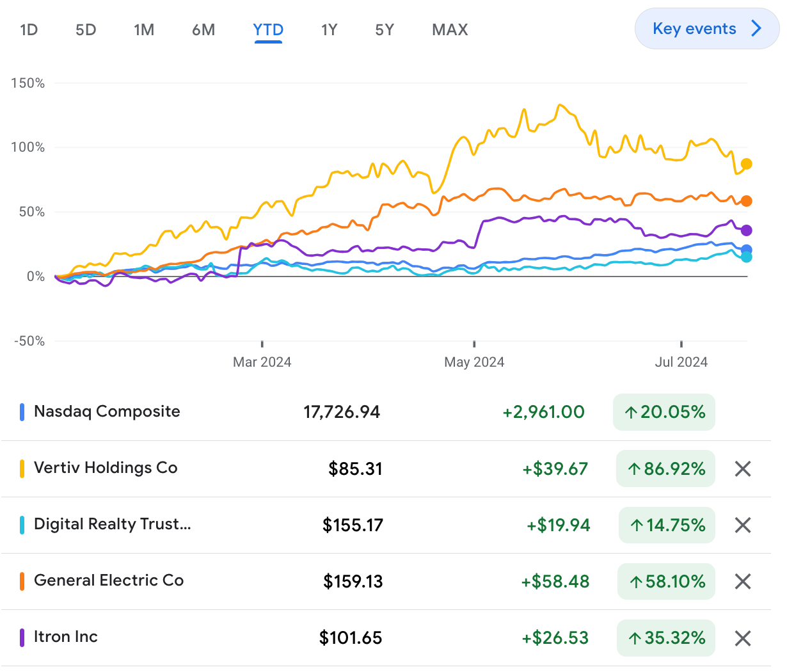
Task: Click the 17,726.94 index value
Action: [342, 412]
